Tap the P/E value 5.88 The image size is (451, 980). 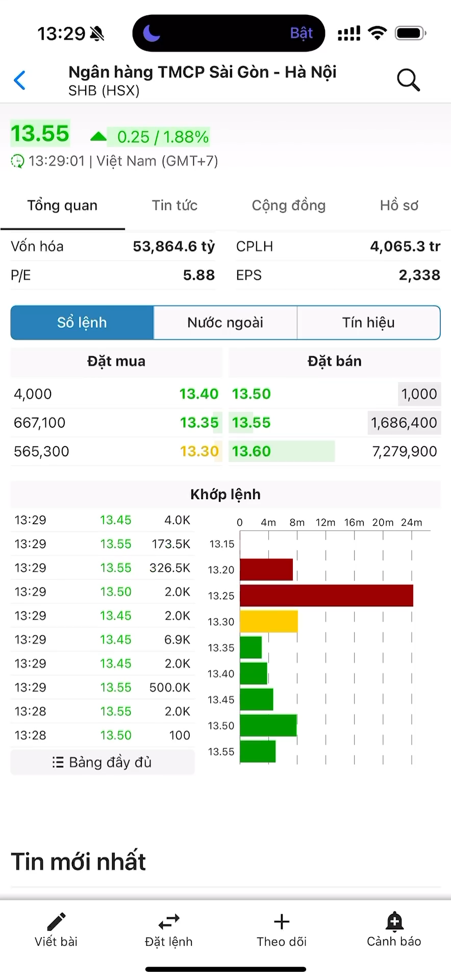[199, 275]
